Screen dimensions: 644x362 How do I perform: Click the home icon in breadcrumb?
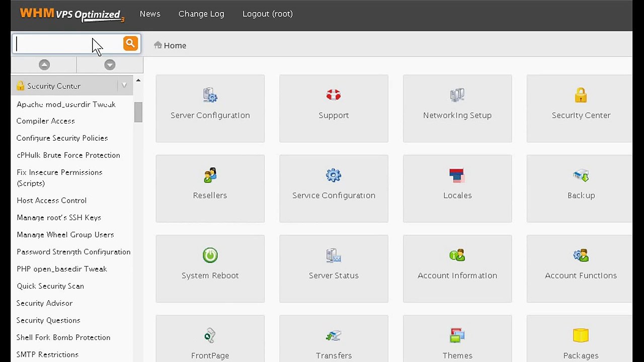tap(158, 45)
